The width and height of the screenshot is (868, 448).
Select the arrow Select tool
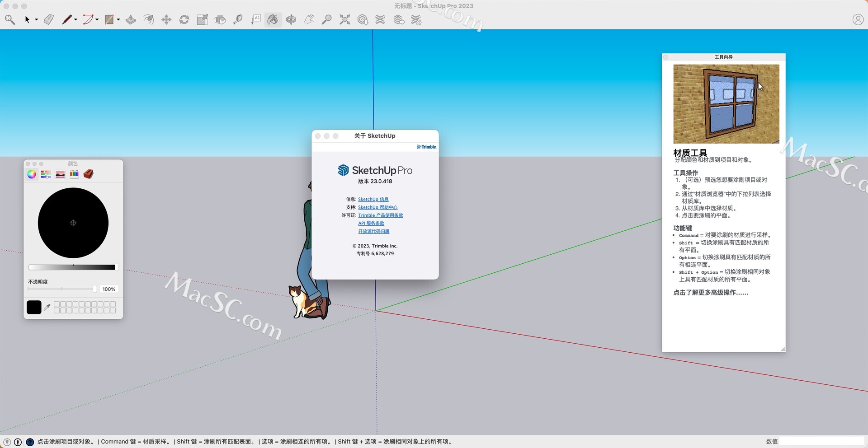click(27, 19)
